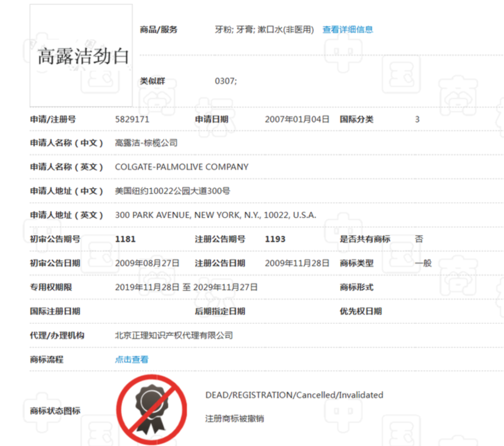
Task: Select the application date 2007年01月04日
Action: click(x=297, y=119)
